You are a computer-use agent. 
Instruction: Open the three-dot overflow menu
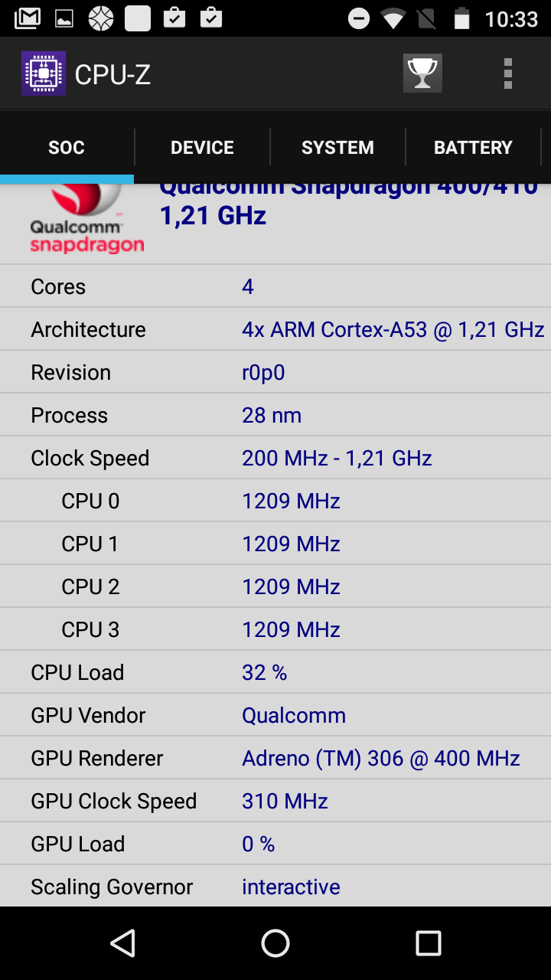[507, 73]
